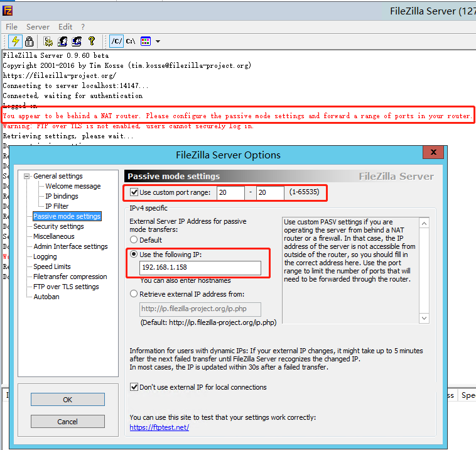Open dropdown arrow beside the grid icon
This screenshot has width=476, height=450.
[x=158, y=41]
